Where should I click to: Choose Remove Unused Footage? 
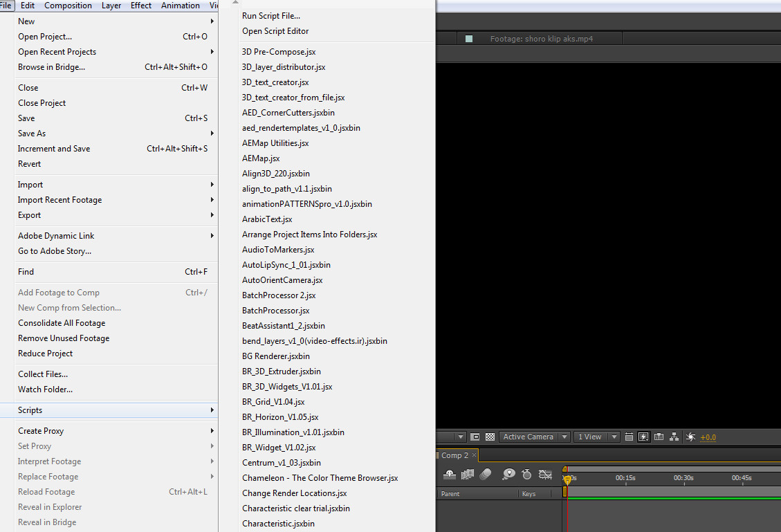(x=116, y=338)
